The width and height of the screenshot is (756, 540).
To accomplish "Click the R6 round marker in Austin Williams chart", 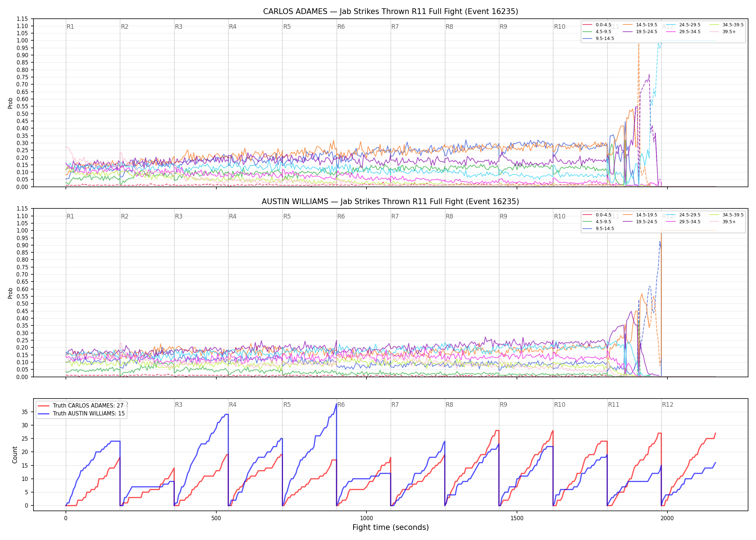I will pos(341,216).
